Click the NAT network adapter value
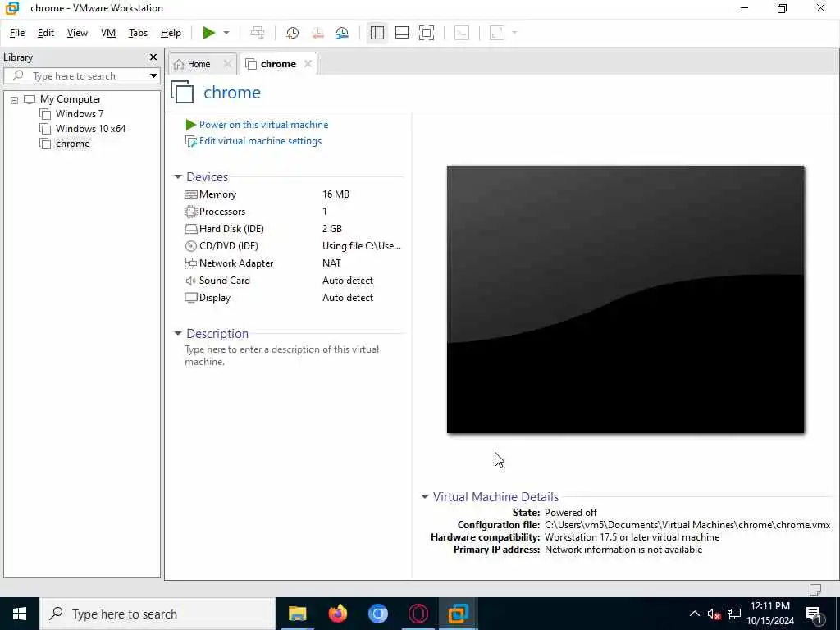Viewport: 840px width, 630px height. tap(331, 263)
